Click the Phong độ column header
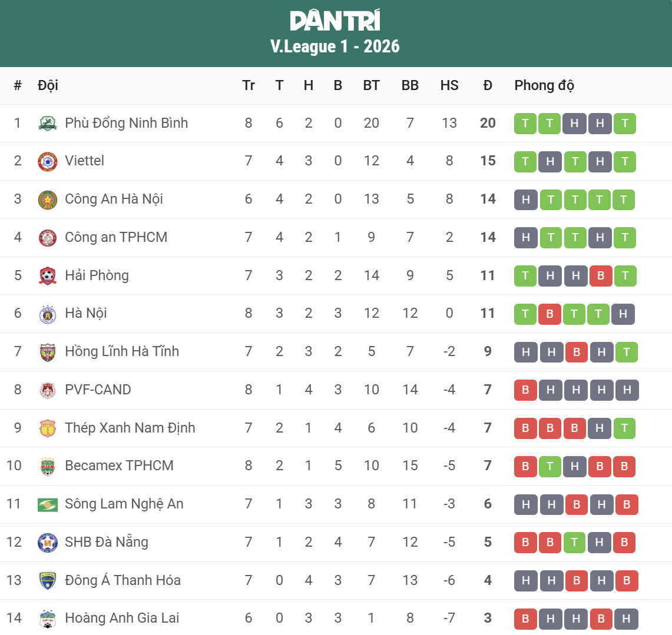 (544, 85)
